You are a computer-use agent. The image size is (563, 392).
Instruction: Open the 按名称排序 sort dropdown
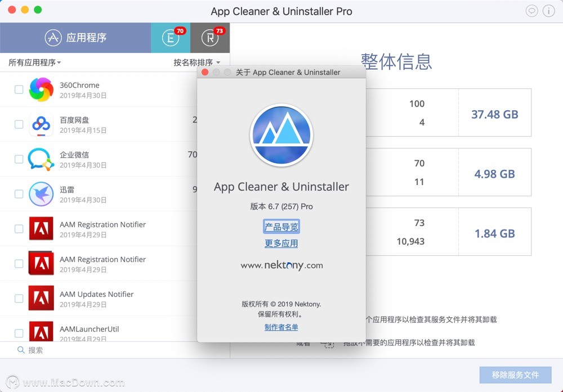196,62
